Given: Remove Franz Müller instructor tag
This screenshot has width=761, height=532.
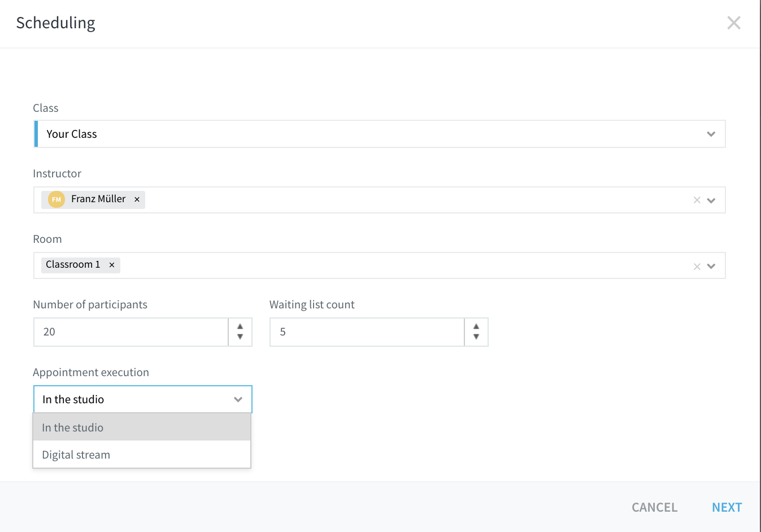Looking at the screenshot, I should (x=137, y=199).
